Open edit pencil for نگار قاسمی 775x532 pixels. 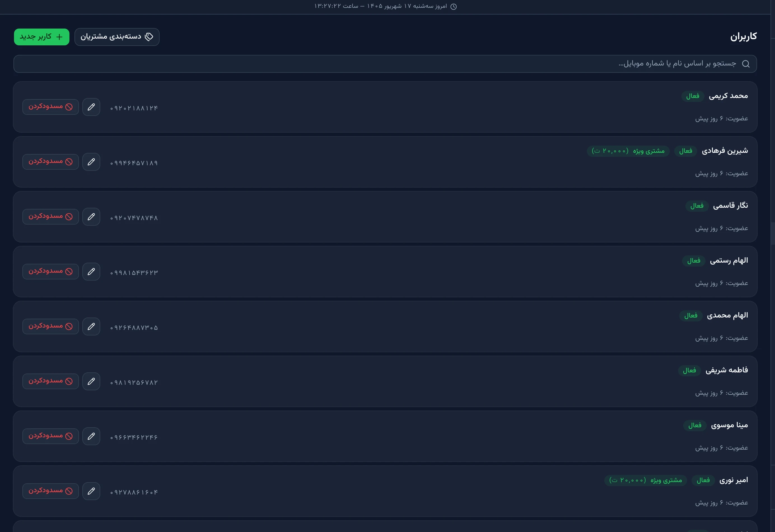[x=91, y=217]
